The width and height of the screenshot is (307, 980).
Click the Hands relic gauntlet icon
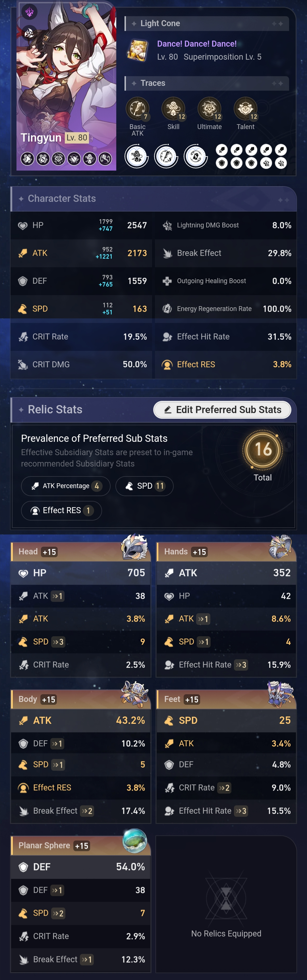tap(280, 547)
